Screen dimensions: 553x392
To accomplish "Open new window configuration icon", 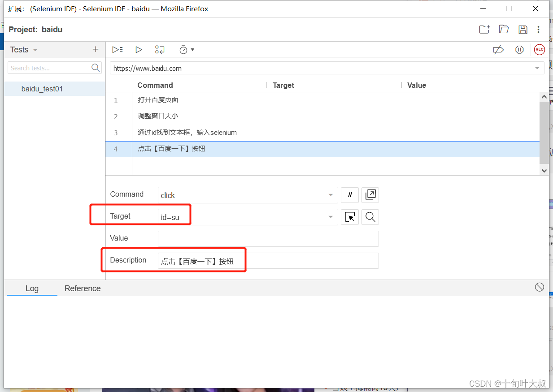I will [370, 195].
